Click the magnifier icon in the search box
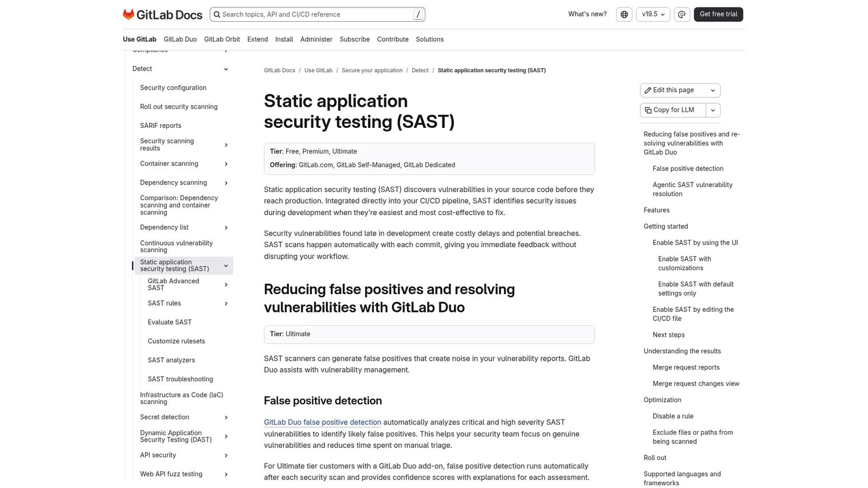The width and height of the screenshot is (868, 488). pos(216,14)
